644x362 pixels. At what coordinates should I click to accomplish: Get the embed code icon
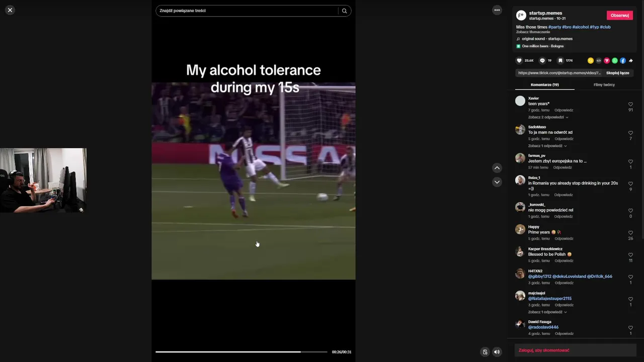[x=599, y=61]
